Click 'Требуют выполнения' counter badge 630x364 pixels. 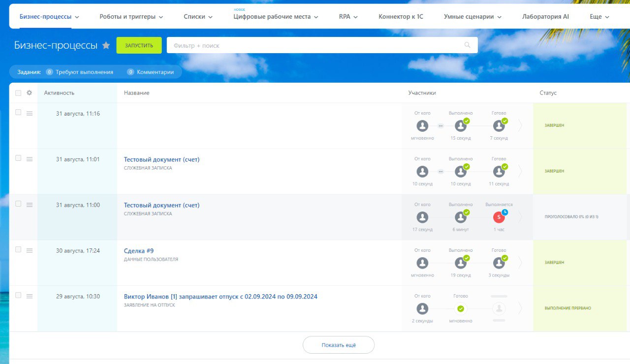49,72
